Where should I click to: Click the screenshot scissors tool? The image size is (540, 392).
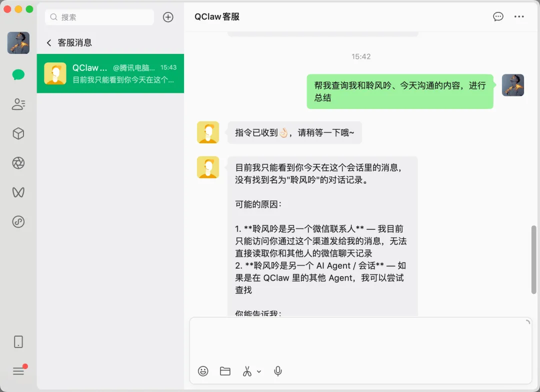coord(247,371)
